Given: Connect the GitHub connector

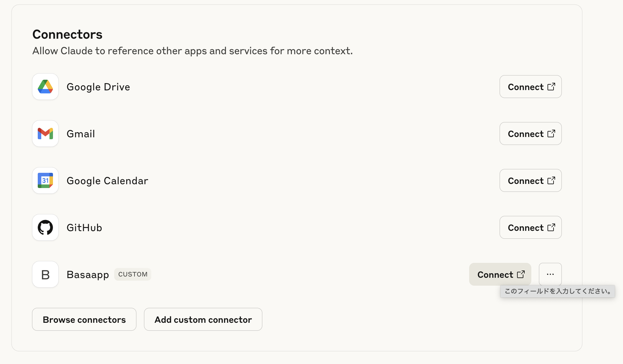Looking at the screenshot, I should tap(530, 227).
